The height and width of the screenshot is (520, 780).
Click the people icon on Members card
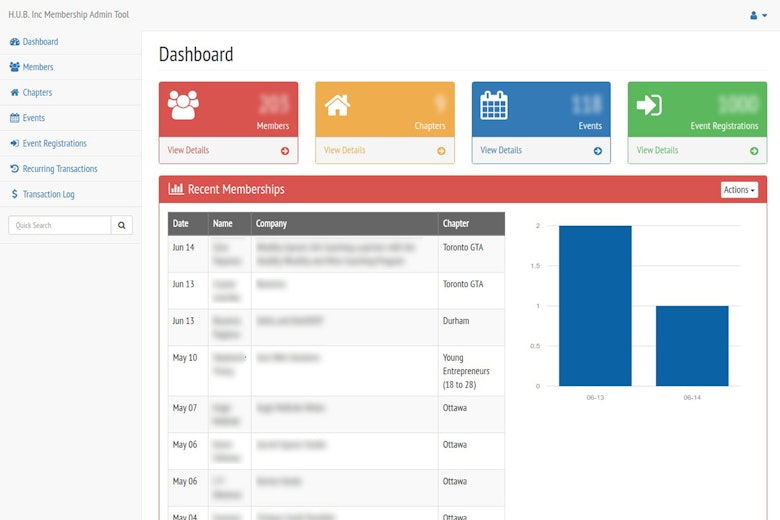183,105
